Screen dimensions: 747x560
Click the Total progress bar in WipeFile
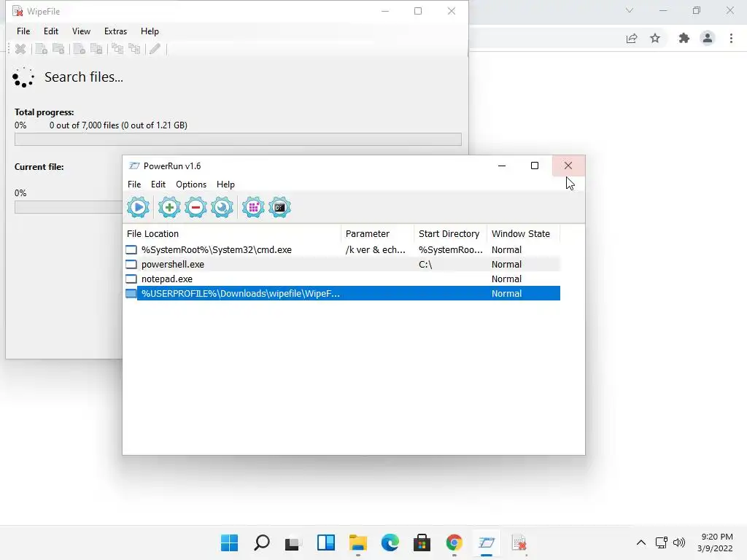(x=238, y=139)
